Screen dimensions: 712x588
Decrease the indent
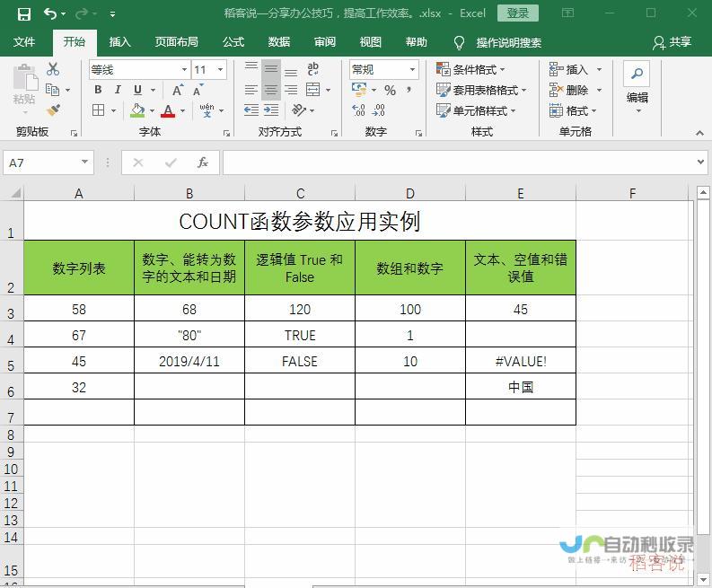[251, 110]
